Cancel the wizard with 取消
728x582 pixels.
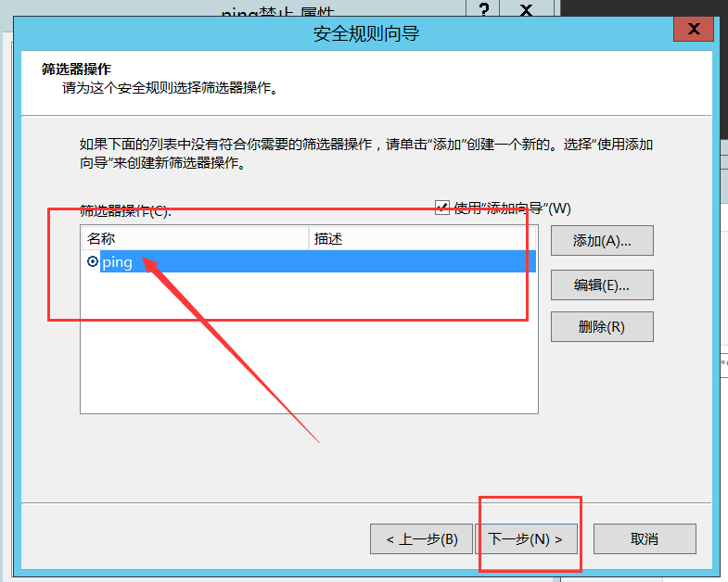click(645, 538)
